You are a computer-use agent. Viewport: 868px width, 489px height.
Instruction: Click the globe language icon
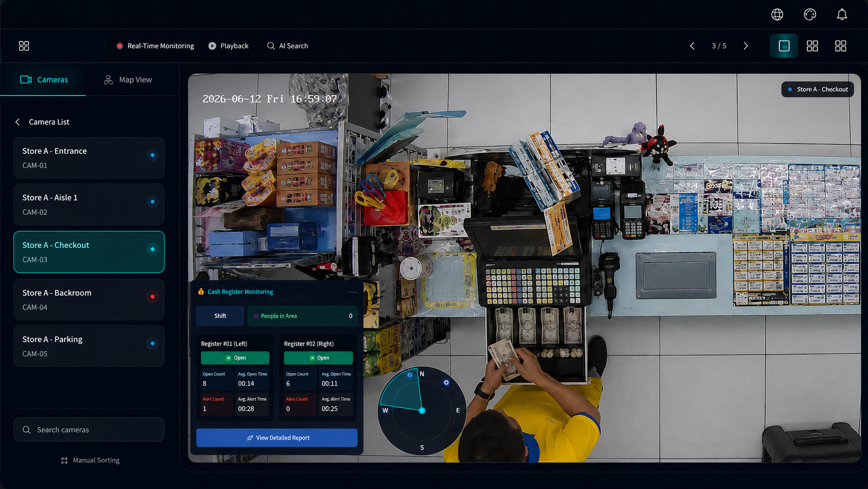coord(777,15)
